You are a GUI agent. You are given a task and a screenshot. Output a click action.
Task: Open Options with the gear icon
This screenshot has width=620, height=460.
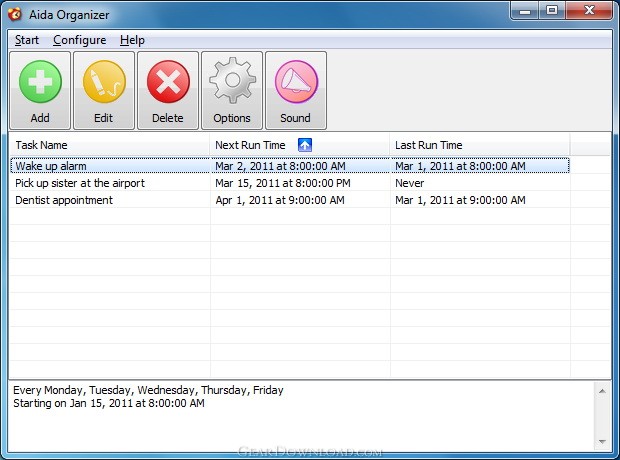click(x=232, y=81)
